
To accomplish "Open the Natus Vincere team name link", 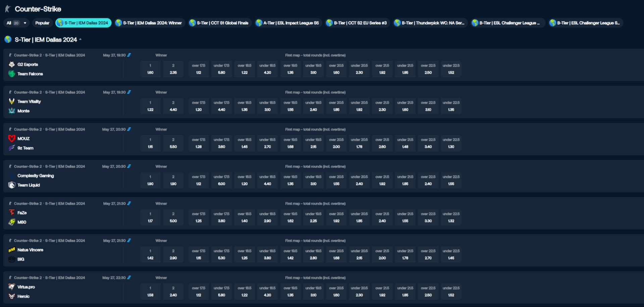I will (30, 250).
